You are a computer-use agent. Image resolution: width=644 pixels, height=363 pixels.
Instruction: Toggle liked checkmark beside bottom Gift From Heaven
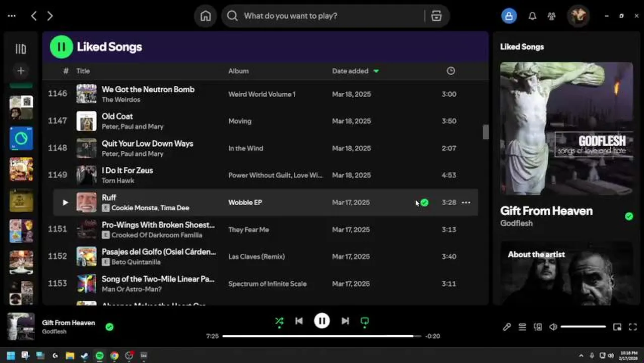pos(109,327)
